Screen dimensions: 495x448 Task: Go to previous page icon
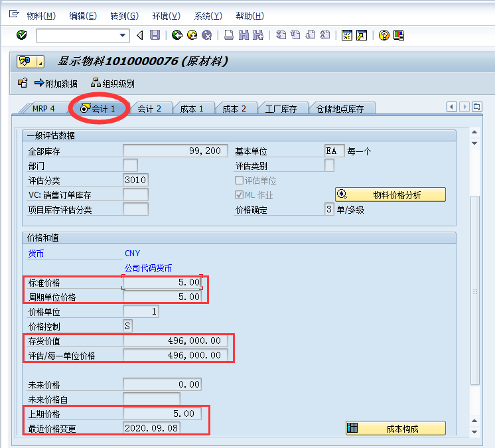[295, 35]
